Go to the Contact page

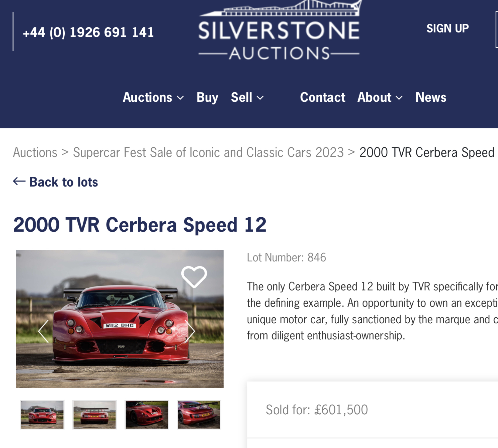322,97
